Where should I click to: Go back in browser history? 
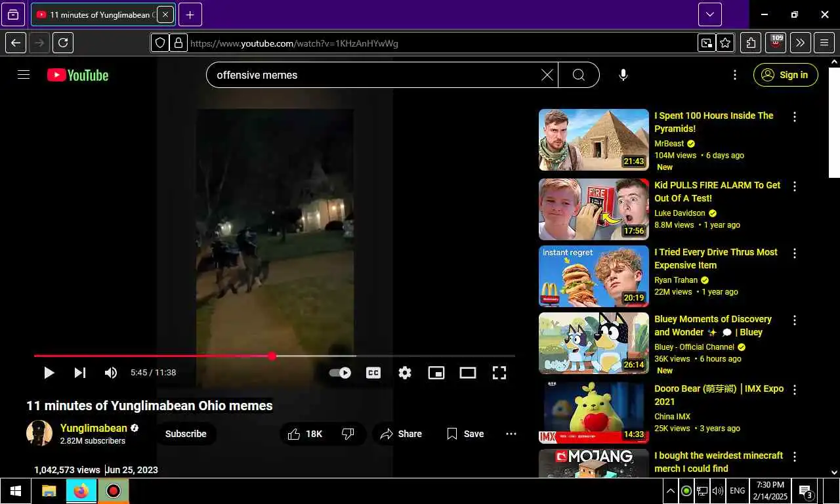16,43
